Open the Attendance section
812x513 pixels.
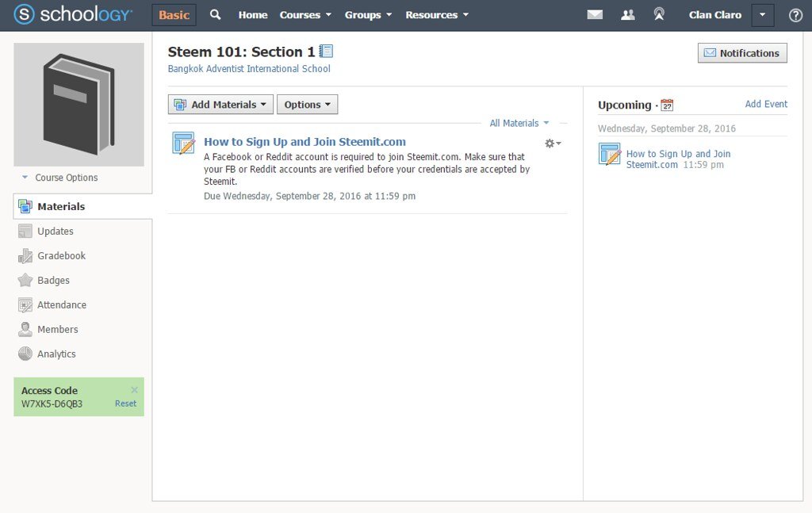coord(62,305)
